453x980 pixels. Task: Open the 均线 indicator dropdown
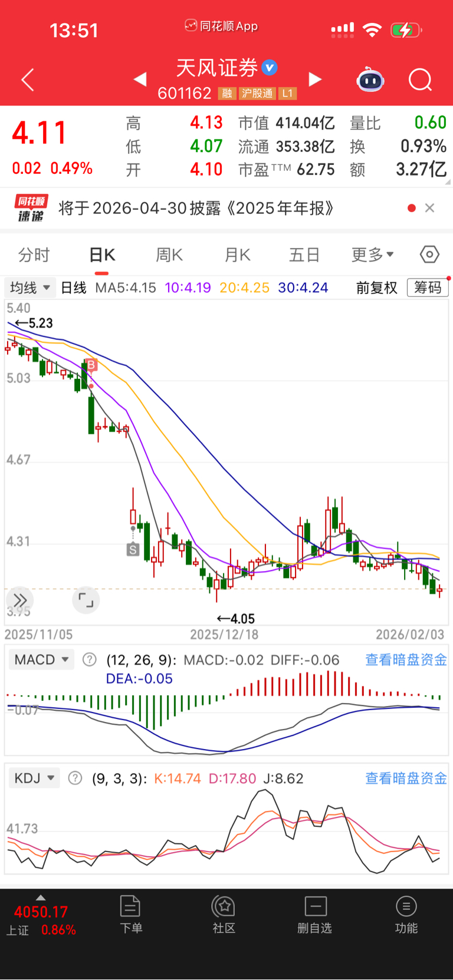[x=29, y=288]
